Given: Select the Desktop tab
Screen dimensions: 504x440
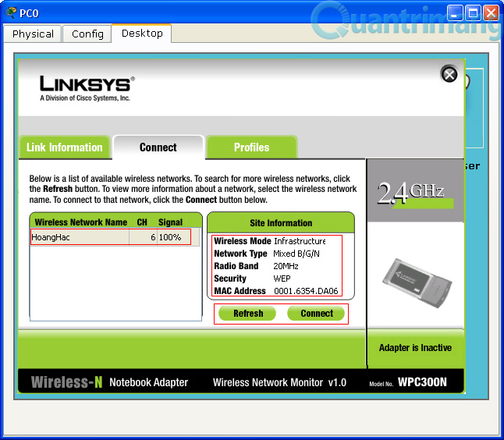Looking at the screenshot, I should coord(142,34).
